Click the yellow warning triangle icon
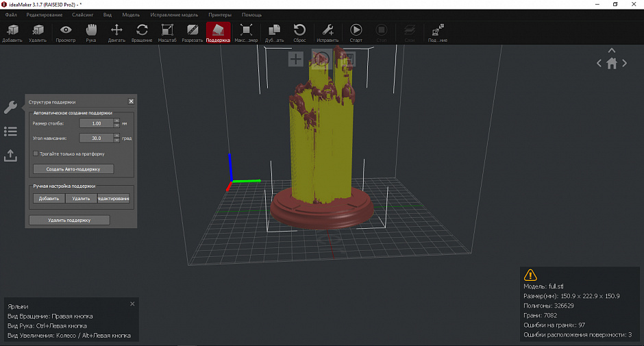This screenshot has height=346, width=644. [530, 275]
